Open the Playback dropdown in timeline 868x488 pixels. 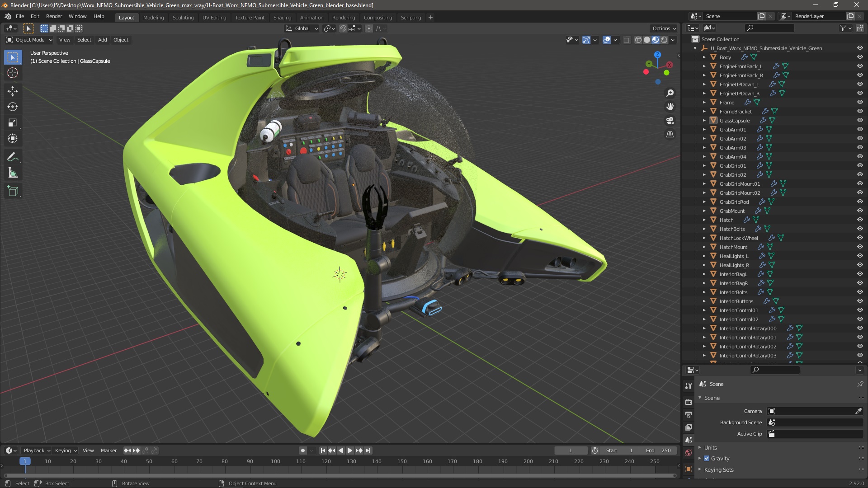[x=36, y=450]
